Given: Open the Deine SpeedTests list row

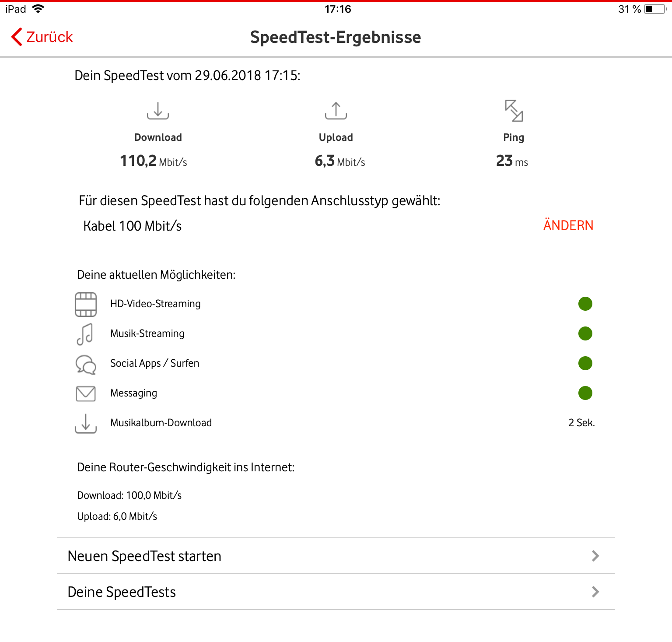Looking at the screenshot, I should (336, 592).
